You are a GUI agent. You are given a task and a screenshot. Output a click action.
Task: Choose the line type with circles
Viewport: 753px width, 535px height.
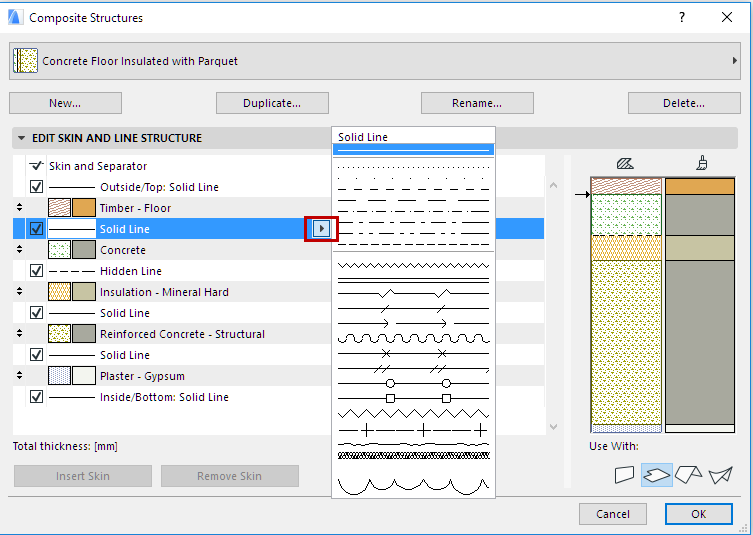(413, 383)
